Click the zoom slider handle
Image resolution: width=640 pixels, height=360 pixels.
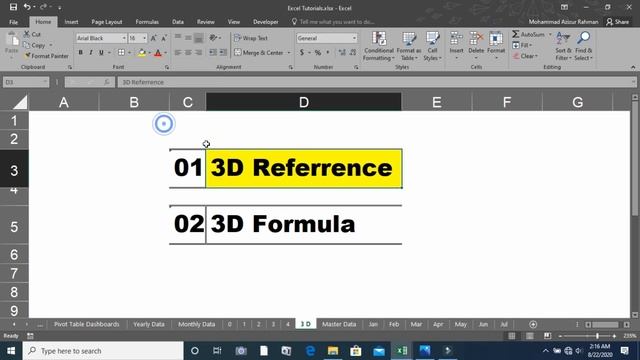[597, 336]
